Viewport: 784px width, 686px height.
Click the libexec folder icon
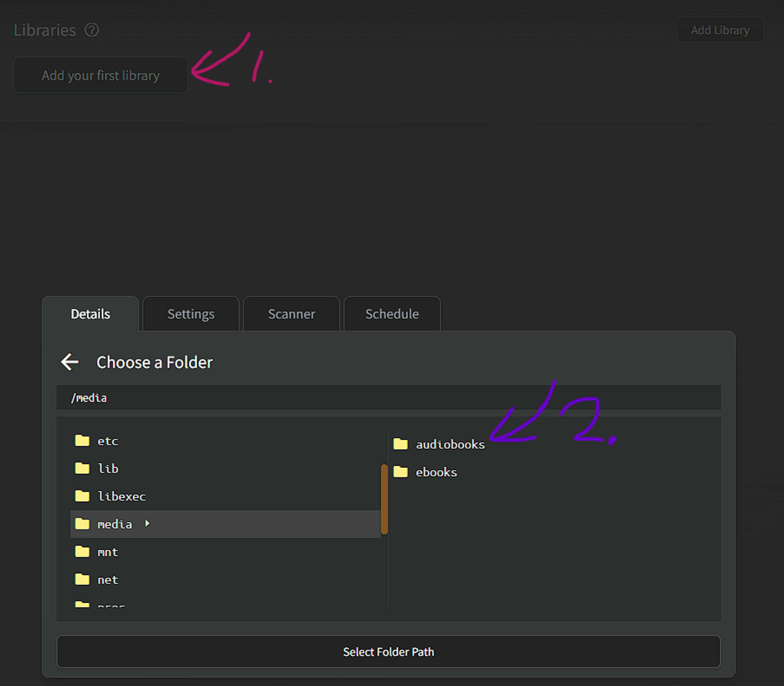click(82, 496)
